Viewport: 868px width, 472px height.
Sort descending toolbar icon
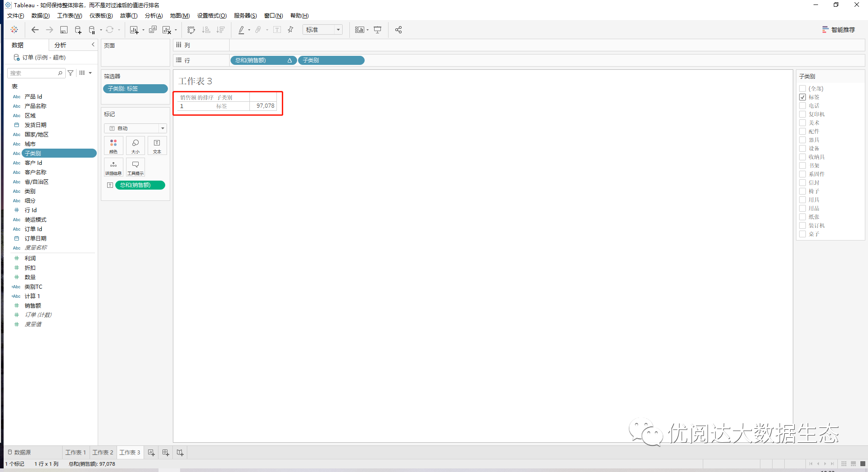coord(221,30)
